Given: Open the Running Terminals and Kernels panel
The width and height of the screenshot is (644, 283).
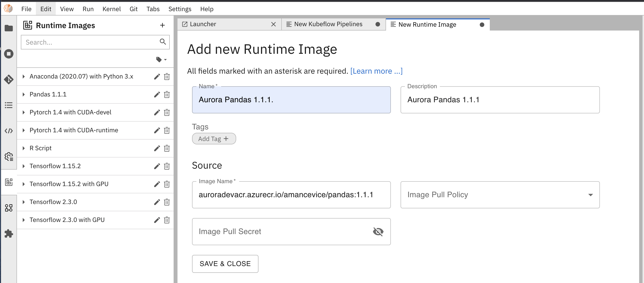Looking at the screenshot, I should pyautogui.click(x=9, y=54).
